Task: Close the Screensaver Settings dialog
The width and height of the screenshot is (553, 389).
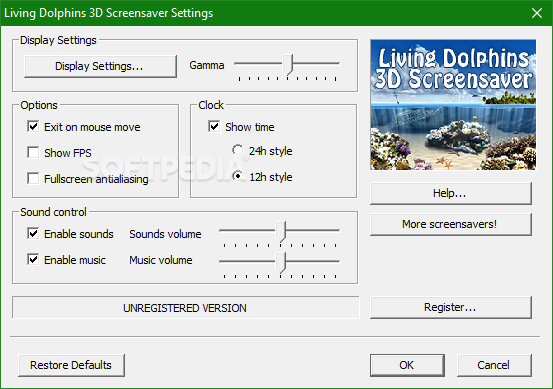Action: click(x=537, y=13)
